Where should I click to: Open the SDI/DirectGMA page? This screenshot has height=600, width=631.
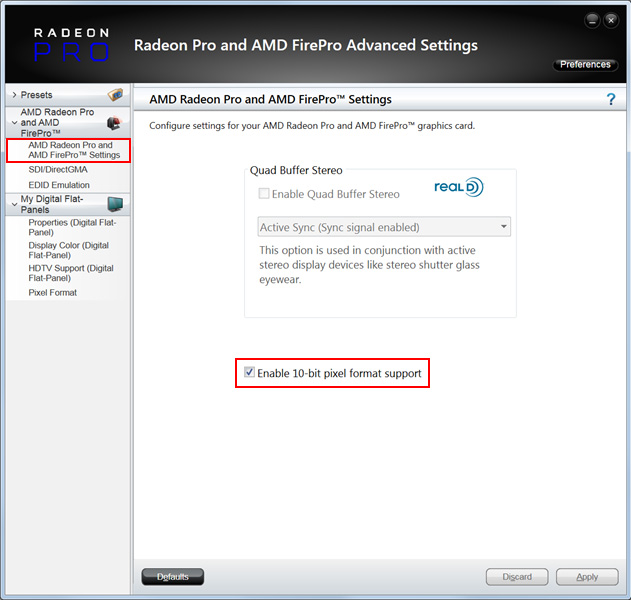tap(58, 169)
